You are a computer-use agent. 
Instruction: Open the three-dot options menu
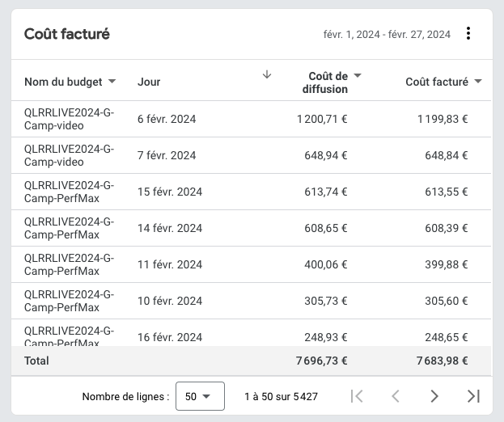468,33
